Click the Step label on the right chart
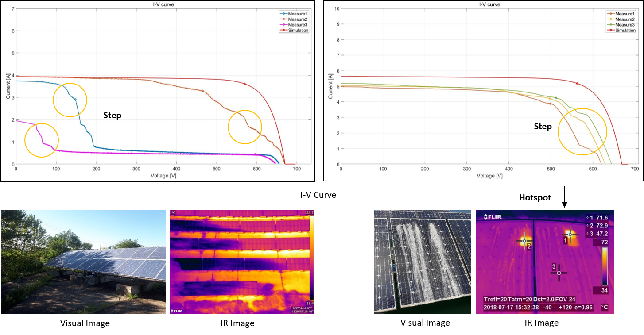644x335 pixels. [543, 127]
